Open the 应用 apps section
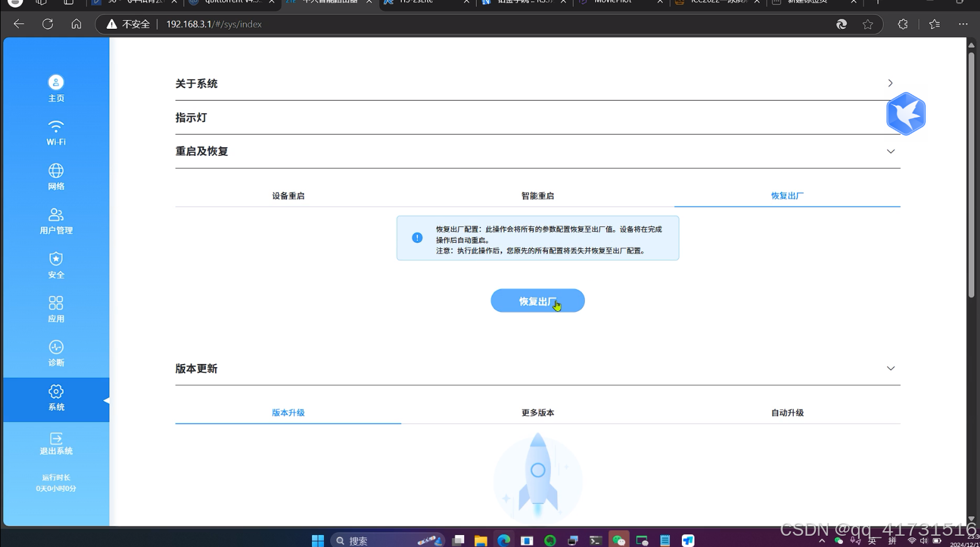Viewport: 980px width, 547px height. [x=56, y=303]
